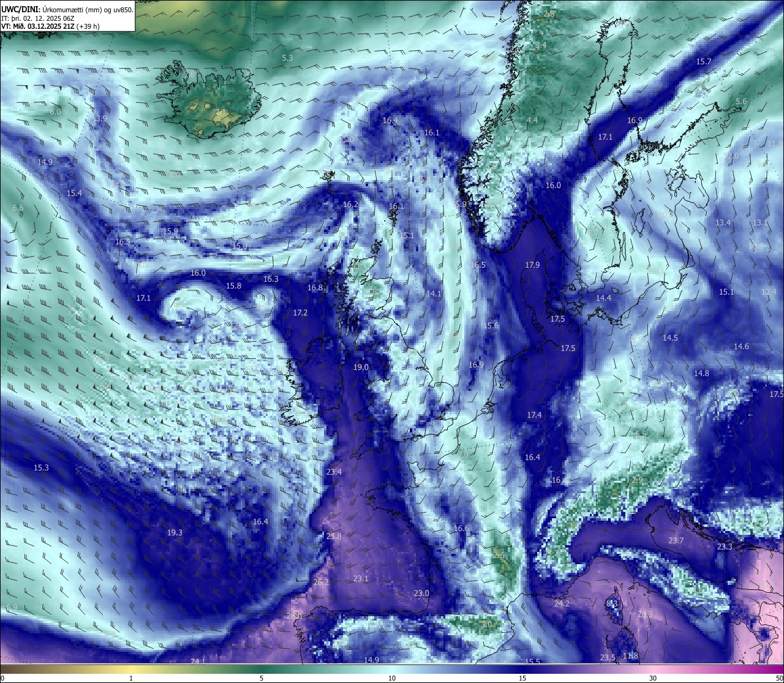Click the map value label "14.5"

pos(670,338)
